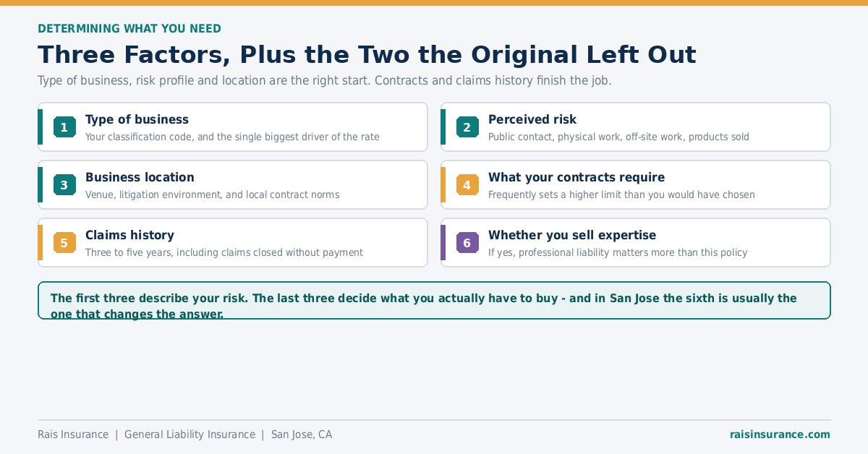Visit the raisinsurance.com link
The width and height of the screenshot is (868, 454).
coord(780,434)
